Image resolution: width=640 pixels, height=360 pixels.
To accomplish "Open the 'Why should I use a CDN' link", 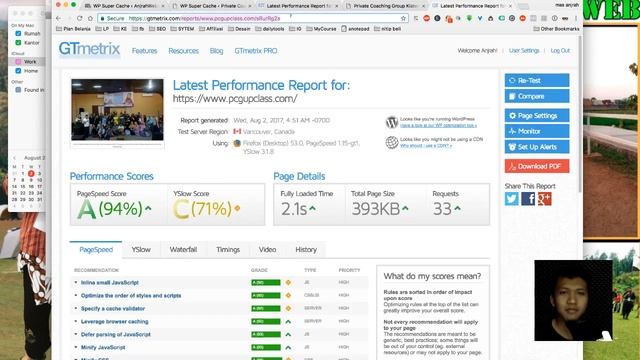I will (x=426, y=145).
